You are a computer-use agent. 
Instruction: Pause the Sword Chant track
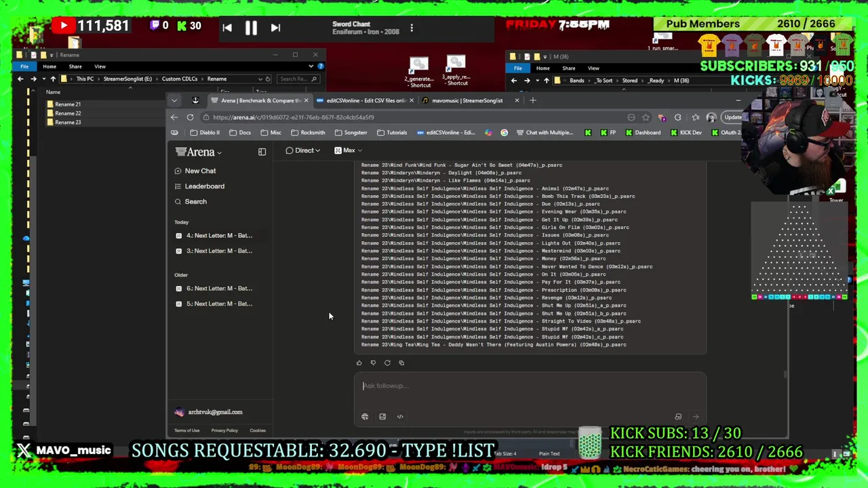[251, 28]
